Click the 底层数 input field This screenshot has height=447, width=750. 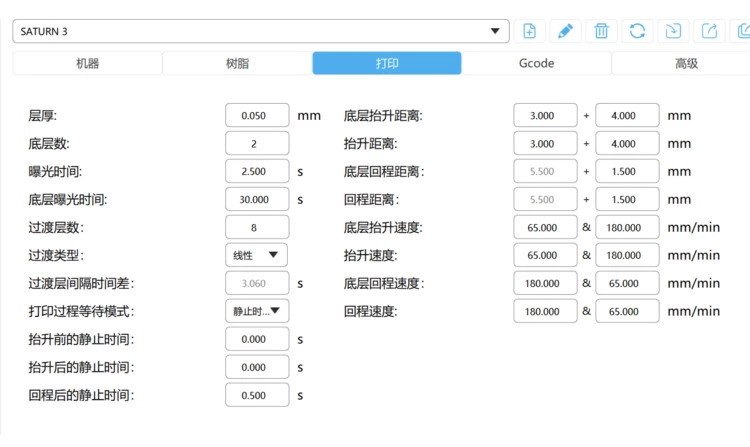click(257, 143)
